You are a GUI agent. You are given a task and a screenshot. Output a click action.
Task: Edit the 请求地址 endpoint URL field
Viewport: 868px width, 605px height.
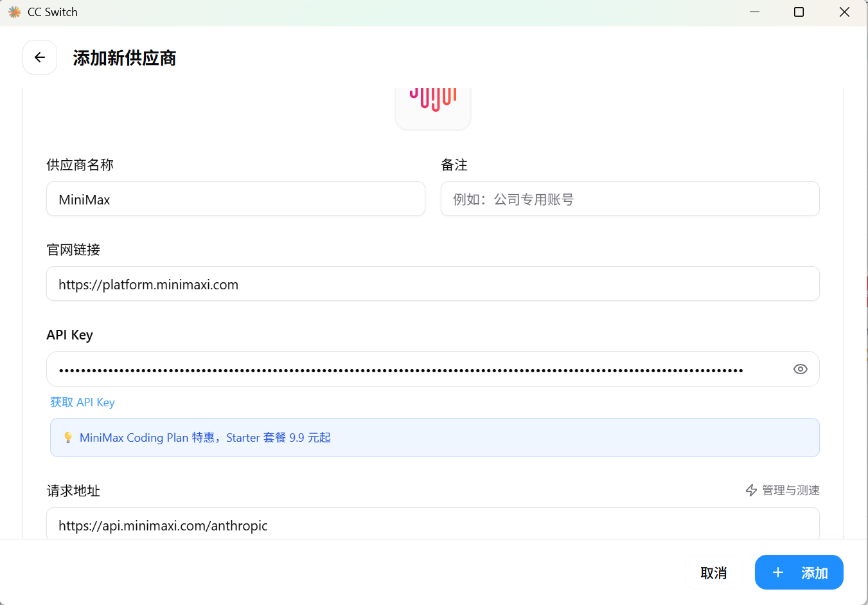click(433, 524)
